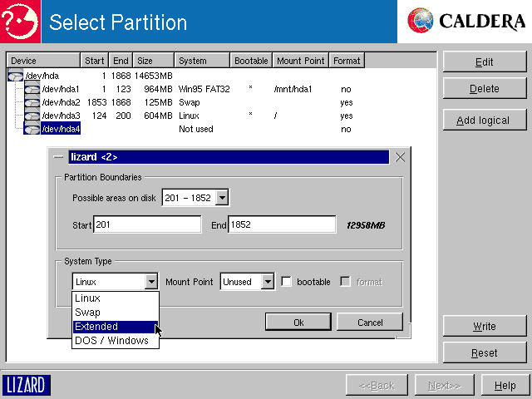Click the /dev/hda2 swap partition icon

click(x=32, y=102)
